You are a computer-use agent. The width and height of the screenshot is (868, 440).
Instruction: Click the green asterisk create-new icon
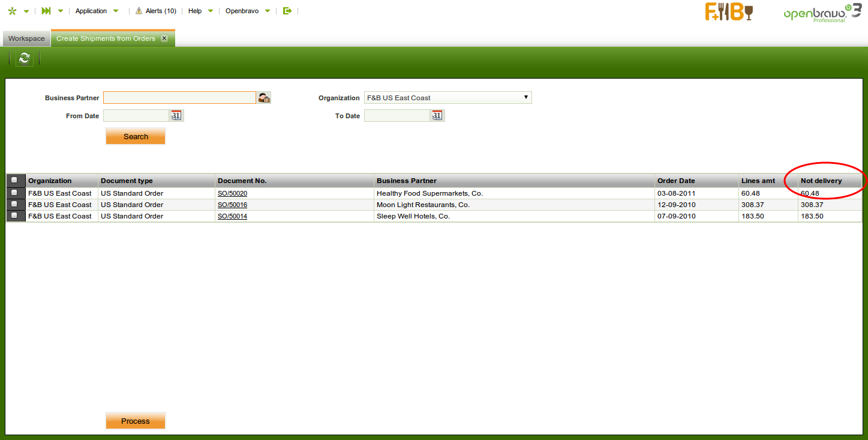12,11
